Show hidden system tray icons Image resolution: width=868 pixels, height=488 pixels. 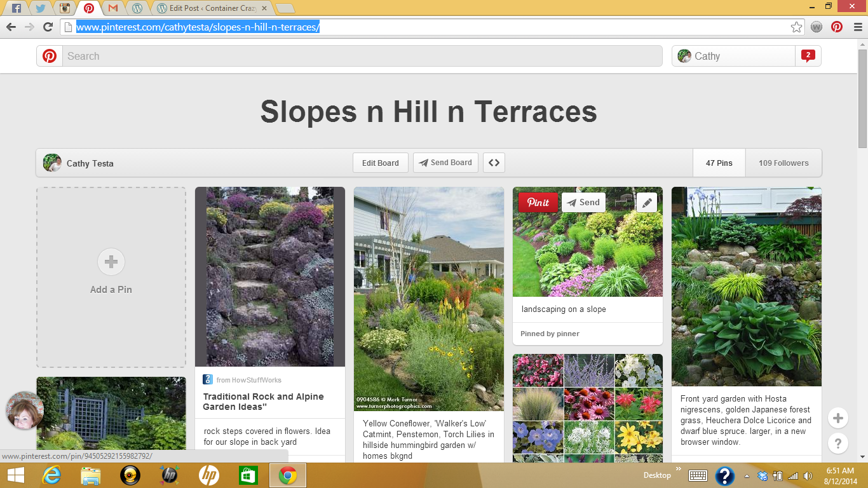747,476
